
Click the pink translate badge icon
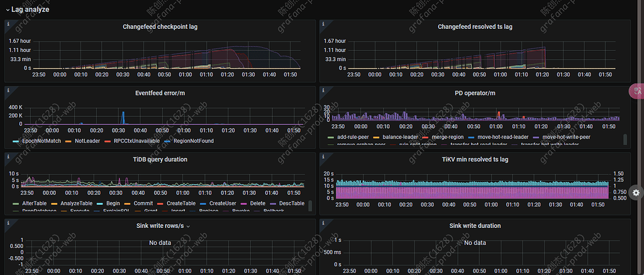pos(636,92)
